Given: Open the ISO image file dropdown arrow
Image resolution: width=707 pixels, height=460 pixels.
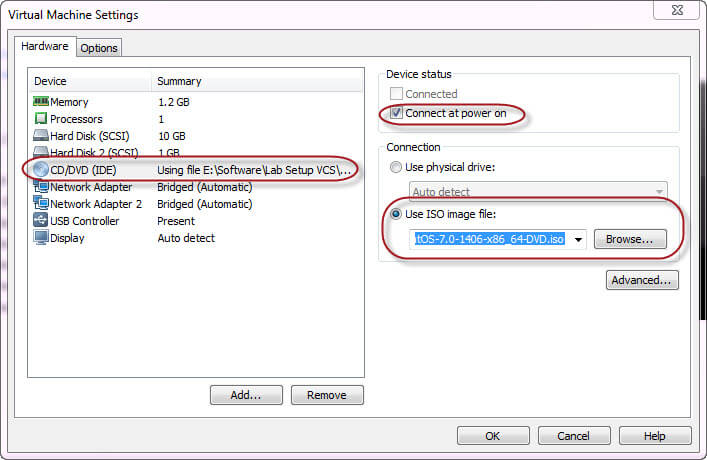Looking at the screenshot, I should [x=578, y=239].
